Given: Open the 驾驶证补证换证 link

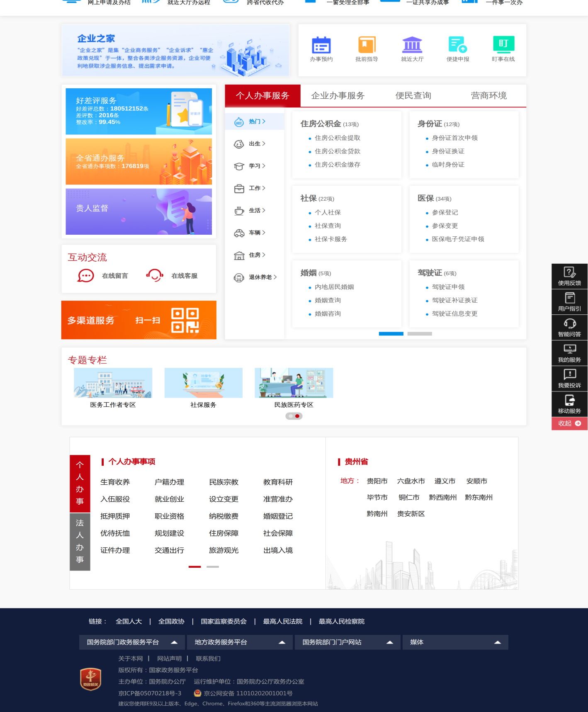Looking at the screenshot, I should coord(455,300).
